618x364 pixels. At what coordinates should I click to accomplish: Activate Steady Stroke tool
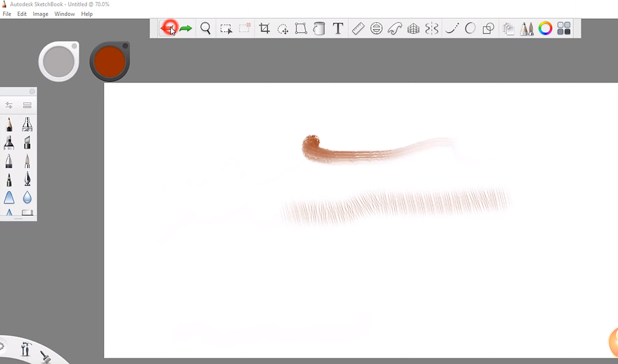[452, 28]
